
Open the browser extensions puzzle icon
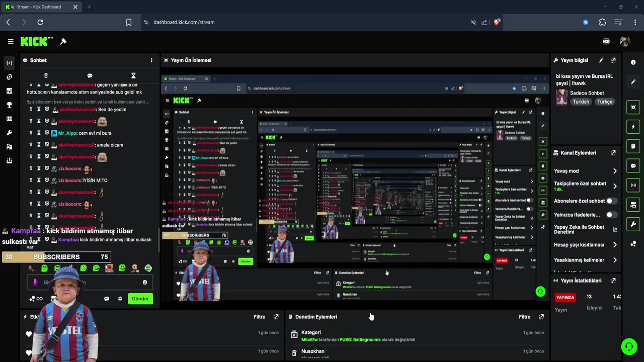coord(602,22)
